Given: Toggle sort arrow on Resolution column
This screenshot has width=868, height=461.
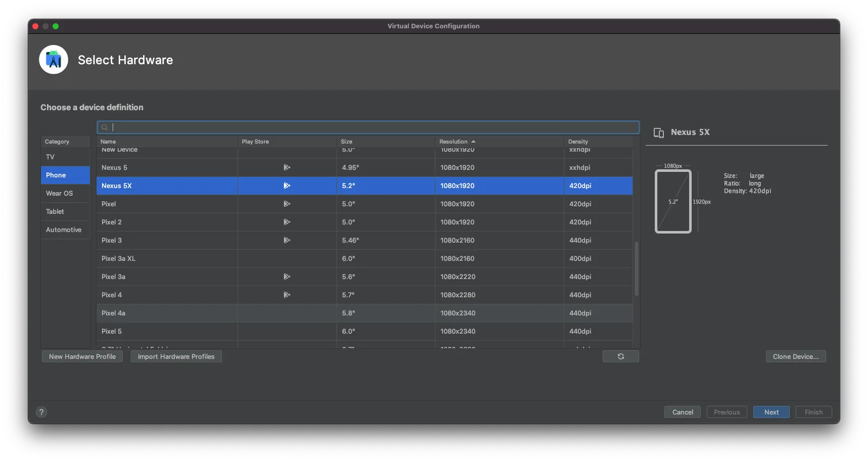Looking at the screenshot, I should [x=473, y=142].
